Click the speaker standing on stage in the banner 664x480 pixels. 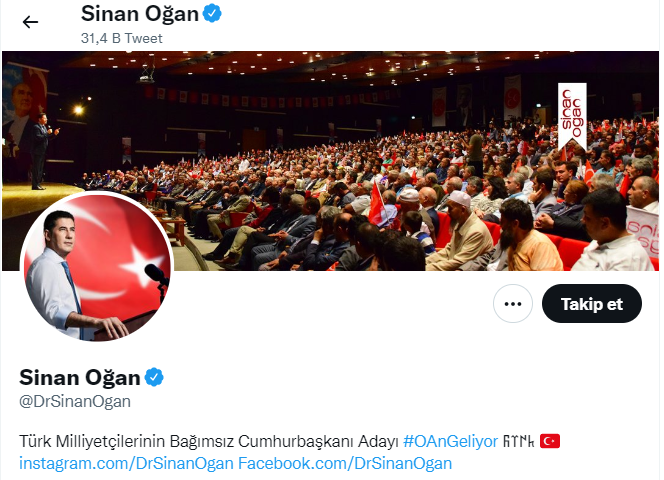42,151
